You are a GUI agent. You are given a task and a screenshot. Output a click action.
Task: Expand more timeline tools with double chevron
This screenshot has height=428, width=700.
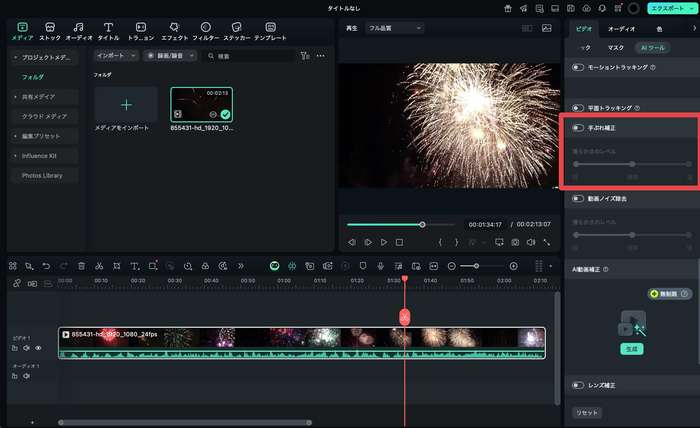pos(241,266)
